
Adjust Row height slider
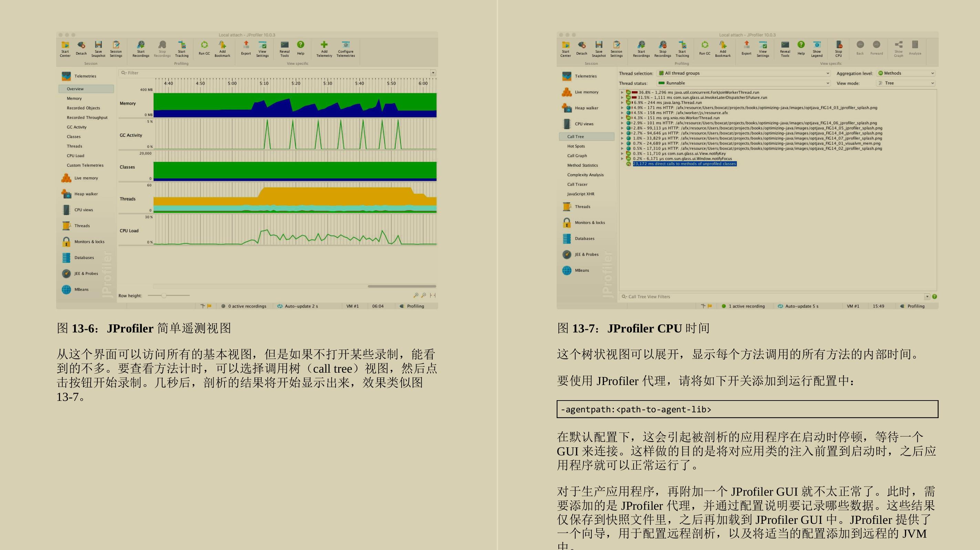tap(164, 295)
